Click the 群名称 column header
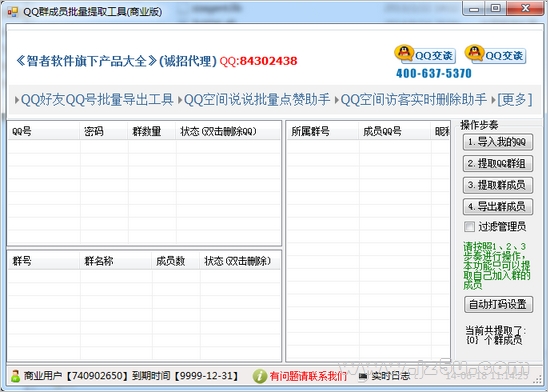Screen dimensions: 548x392 116,261
